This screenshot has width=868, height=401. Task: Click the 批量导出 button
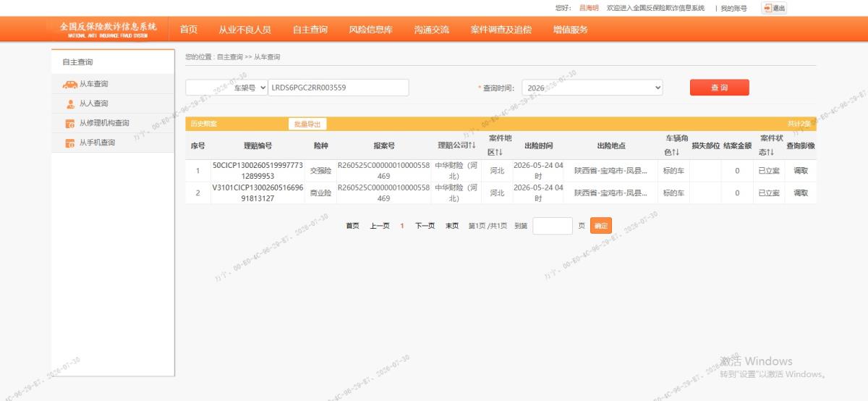click(x=307, y=124)
